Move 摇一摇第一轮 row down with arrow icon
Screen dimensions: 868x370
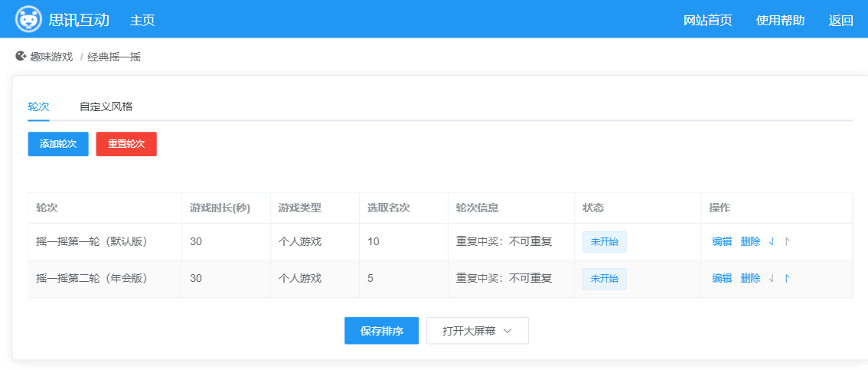[772, 241]
